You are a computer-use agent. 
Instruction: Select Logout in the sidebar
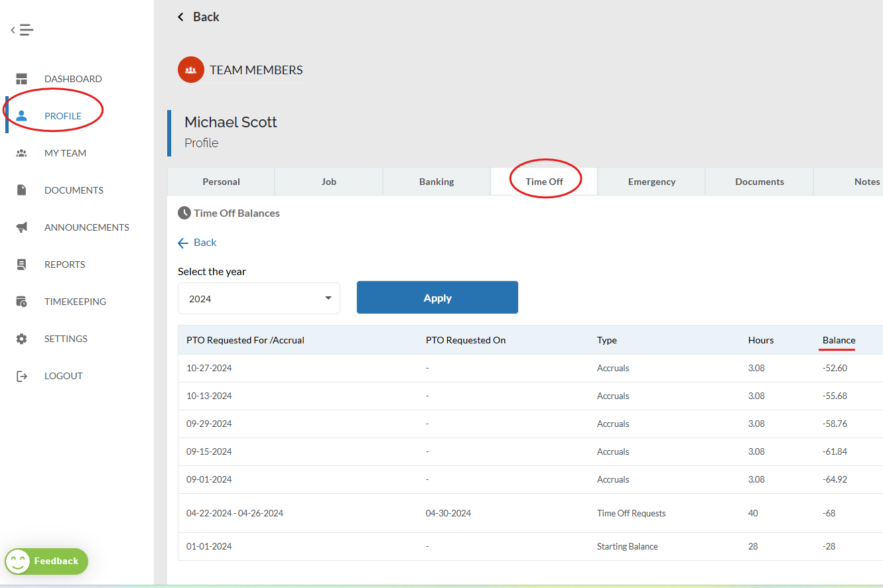coord(64,376)
